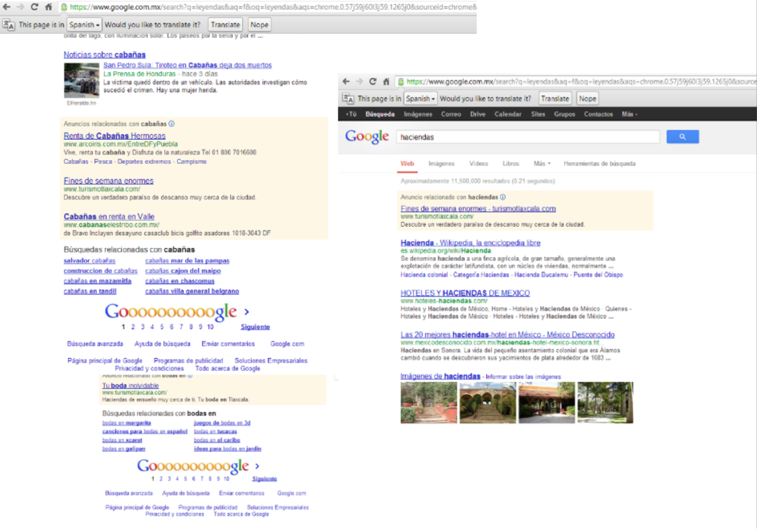Screen dimensions: 757x532
Task: Switch to the Videos search tab
Action: (x=479, y=163)
